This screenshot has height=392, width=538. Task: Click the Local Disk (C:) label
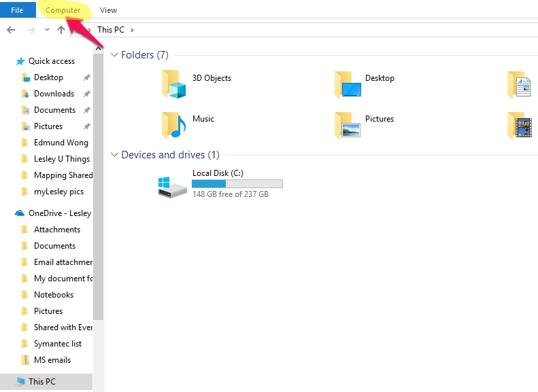[218, 173]
